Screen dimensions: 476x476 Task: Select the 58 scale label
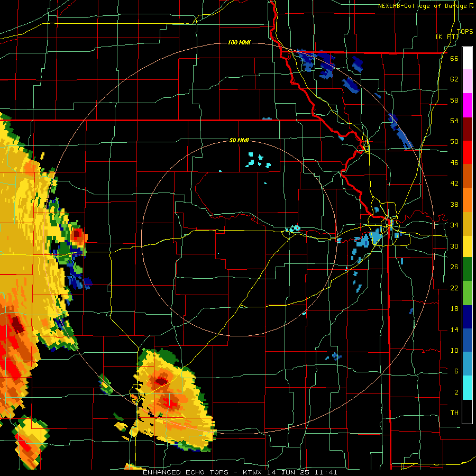(x=454, y=100)
